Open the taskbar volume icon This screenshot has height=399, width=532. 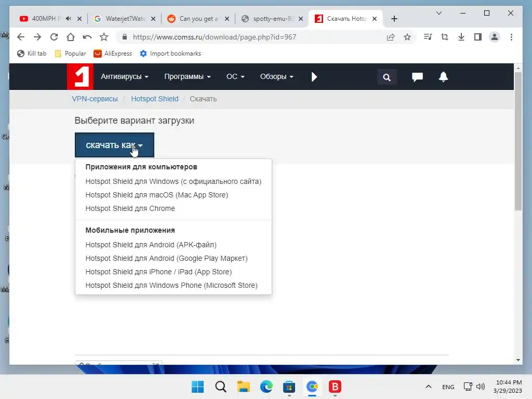click(481, 387)
